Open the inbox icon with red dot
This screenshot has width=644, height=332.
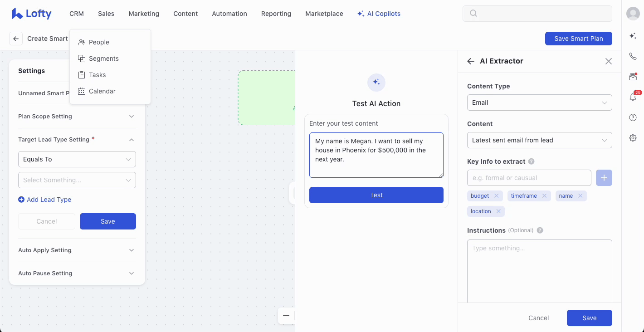click(633, 77)
